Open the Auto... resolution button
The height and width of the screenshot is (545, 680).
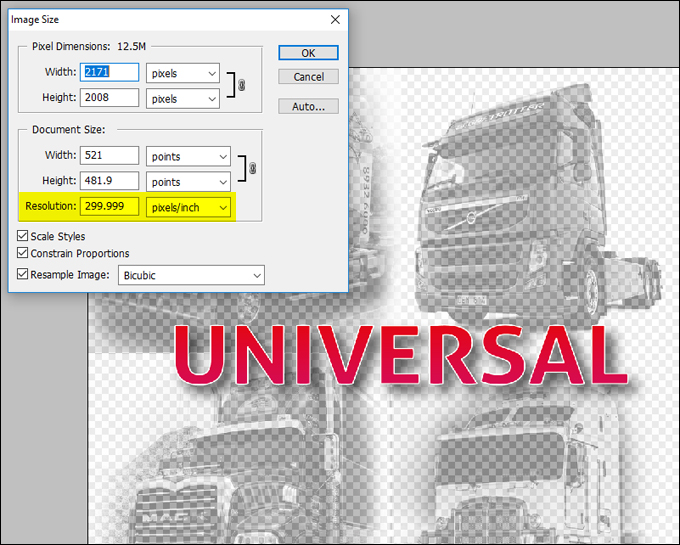308,106
